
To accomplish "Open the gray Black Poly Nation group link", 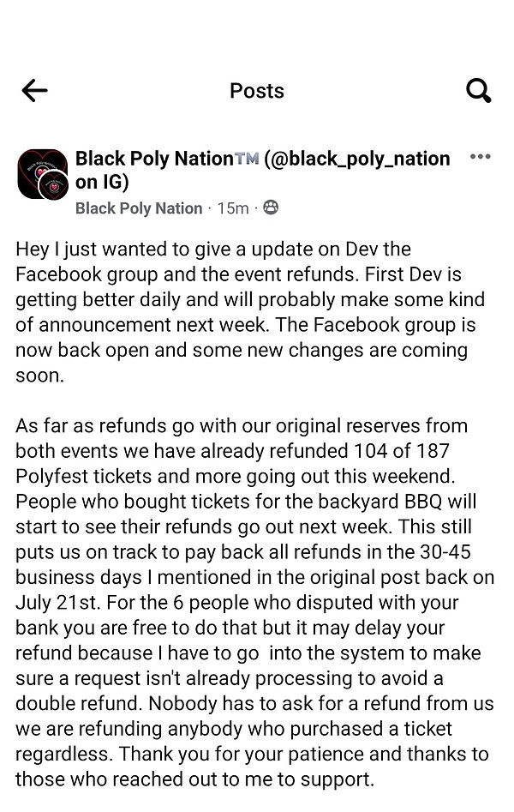I will pyautogui.click(x=139, y=208).
